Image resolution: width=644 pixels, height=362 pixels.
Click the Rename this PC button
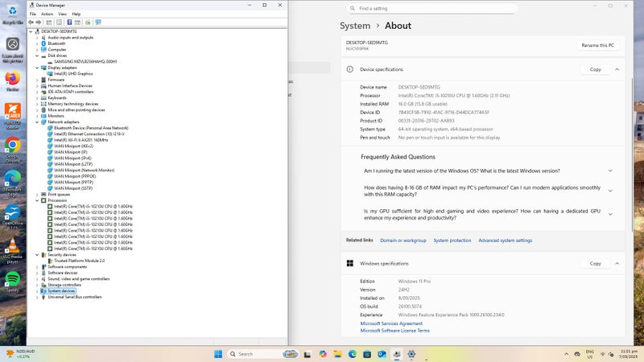point(598,46)
